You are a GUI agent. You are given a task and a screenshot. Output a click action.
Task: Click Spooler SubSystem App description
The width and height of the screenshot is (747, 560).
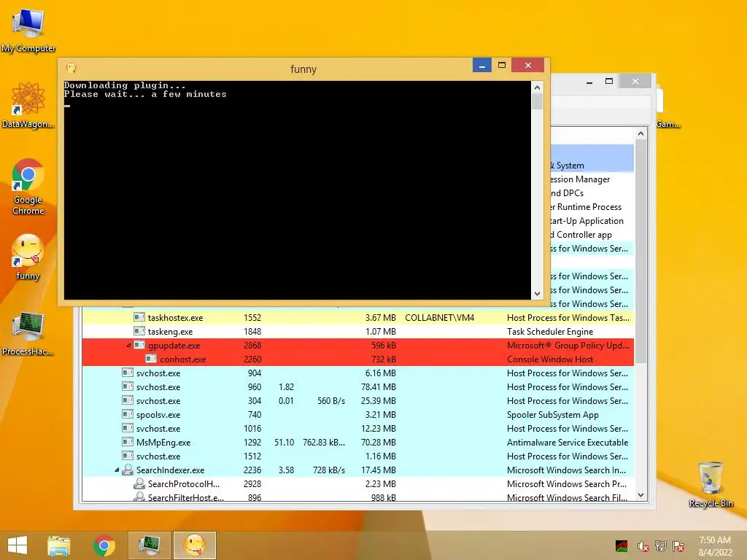[553, 415]
